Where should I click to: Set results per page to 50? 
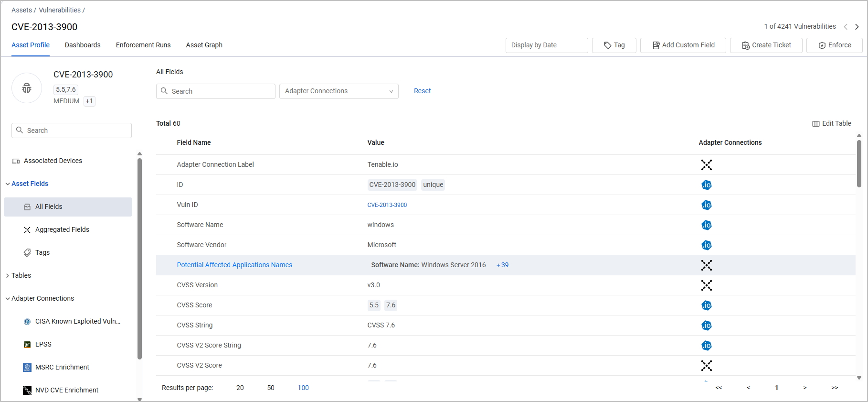271,388
